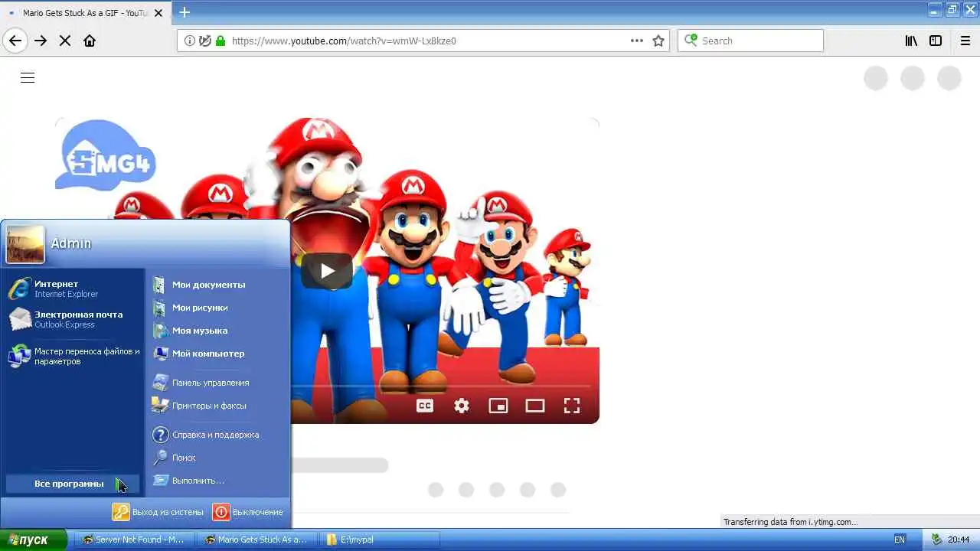Click the EN language indicator
Screen dimensions: 980x551
[900, 540]
